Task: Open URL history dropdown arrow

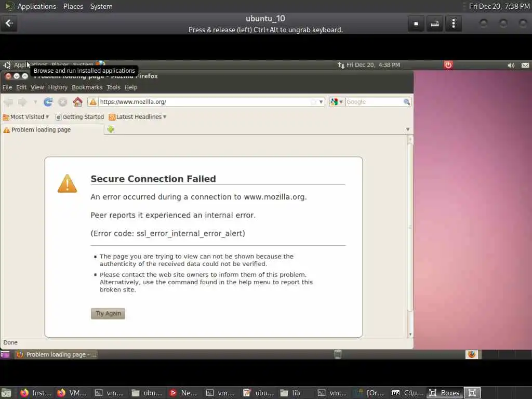Action: tap(321, 102)
